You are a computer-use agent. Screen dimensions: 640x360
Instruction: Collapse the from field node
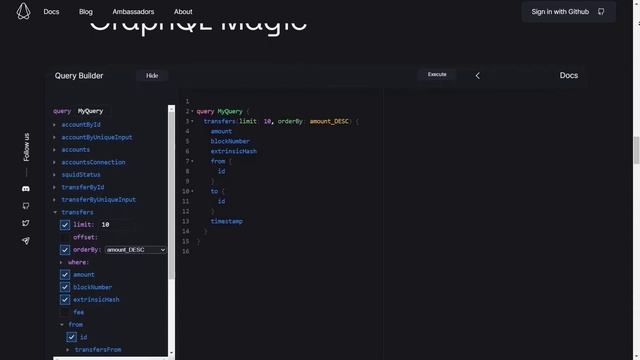[x=62, y=324]
